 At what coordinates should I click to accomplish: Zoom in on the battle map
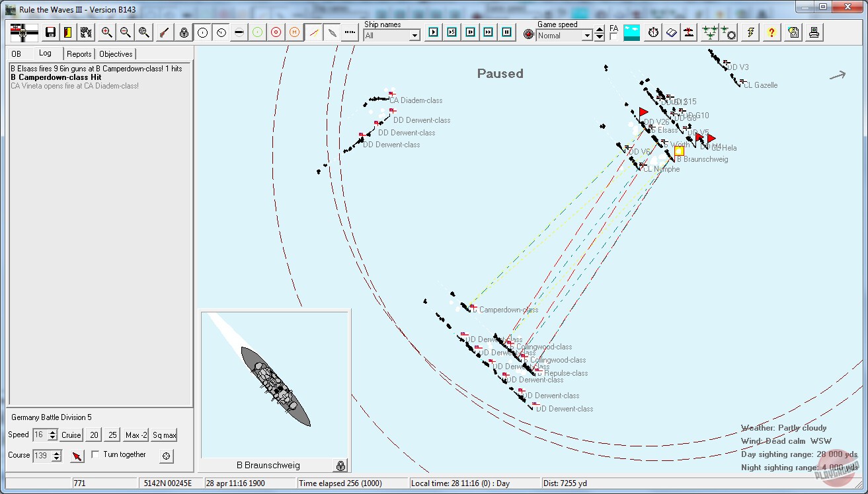click(106, 32)
